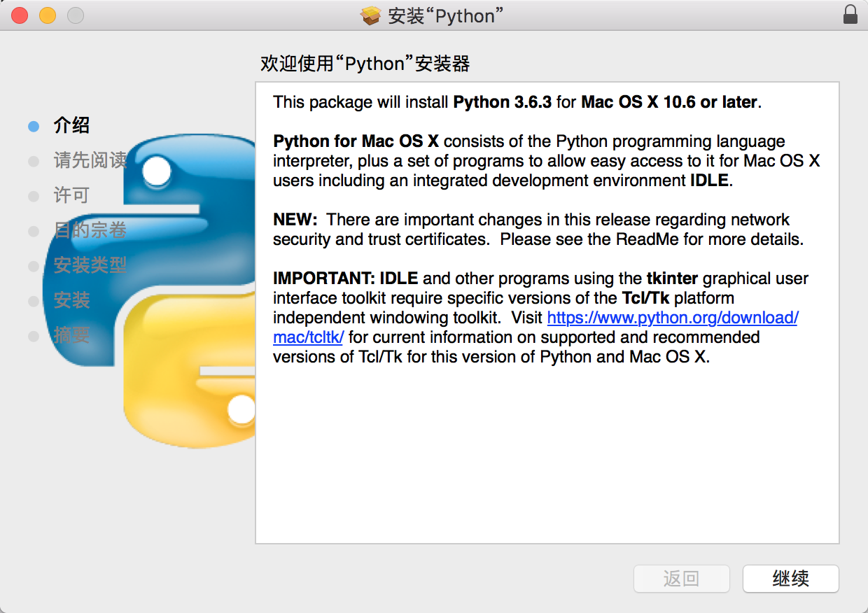Screen dimensions: 868x613
Task: Click the 欢迎使用"Python"安装器 heading
Action: pos(364,64)
